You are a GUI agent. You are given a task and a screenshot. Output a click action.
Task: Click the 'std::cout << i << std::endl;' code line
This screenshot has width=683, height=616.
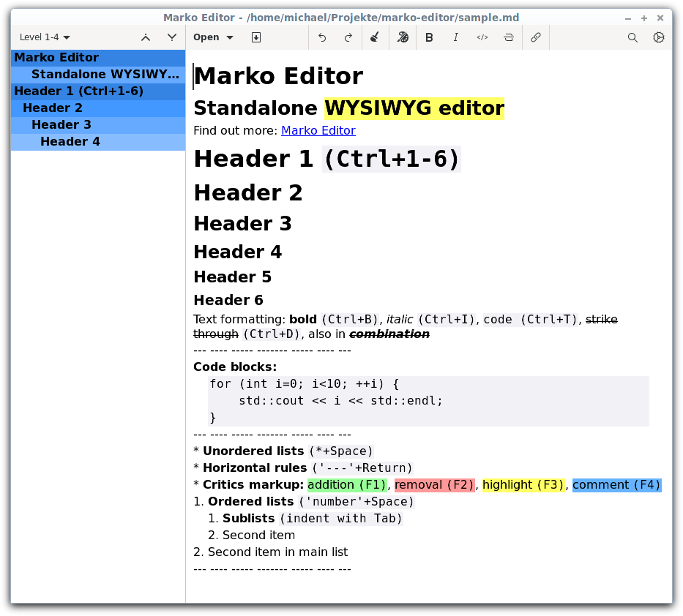[340, 400]
